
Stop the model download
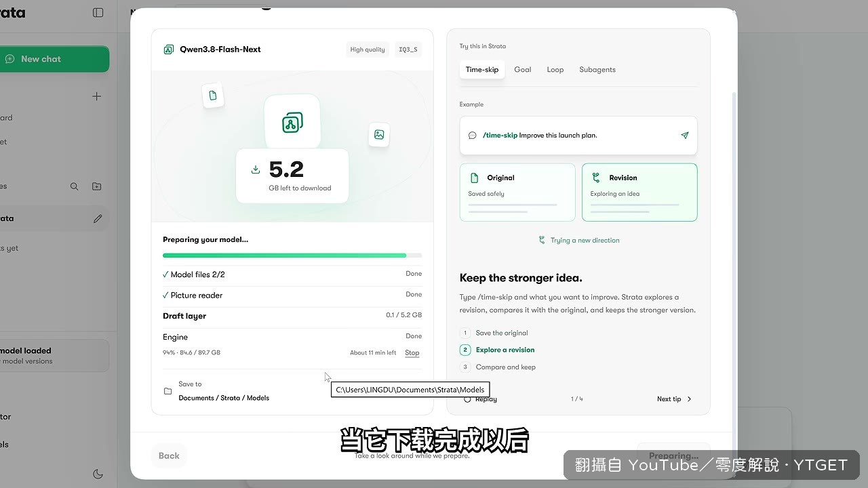pyautogui.click(x=412, y=353)
